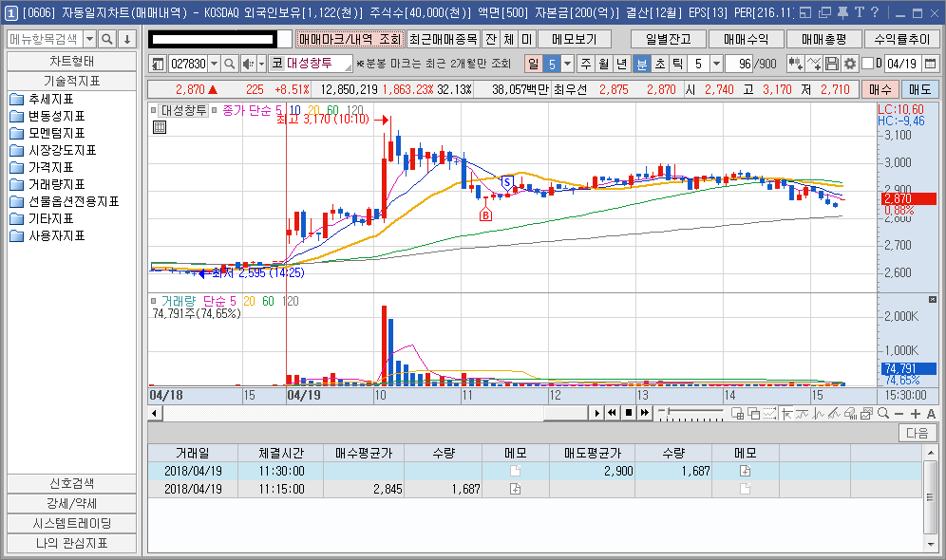The width and height of the screenshot is (946, 560).
Task: Click the bar count field showing 96
Action: 740,64
